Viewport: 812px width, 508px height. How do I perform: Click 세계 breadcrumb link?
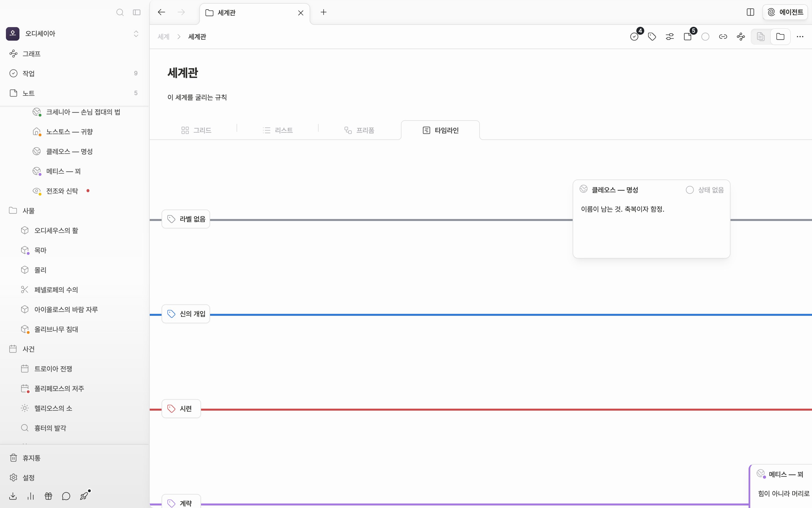pyautogui.click(x=164, y=37)
